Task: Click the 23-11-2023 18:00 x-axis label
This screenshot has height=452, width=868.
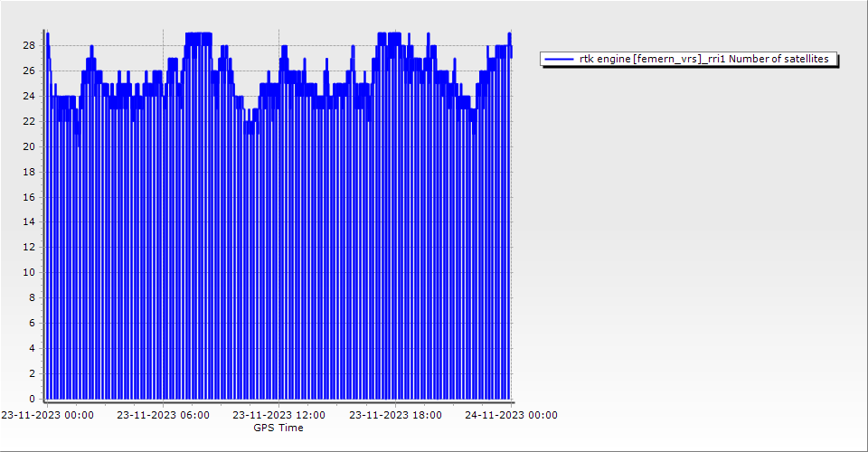Action: [395, 415]
